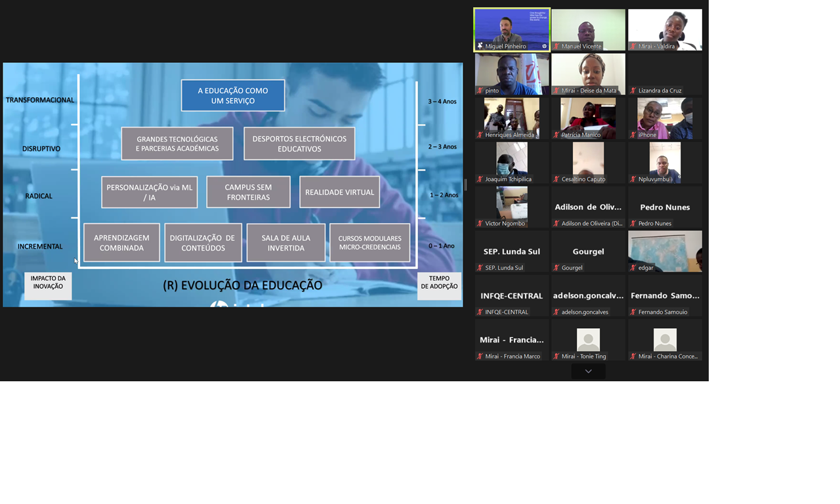Click the muted microphone icon beside Gourgel's name
This screenshot has height=504, width=840.
(556, 268)
